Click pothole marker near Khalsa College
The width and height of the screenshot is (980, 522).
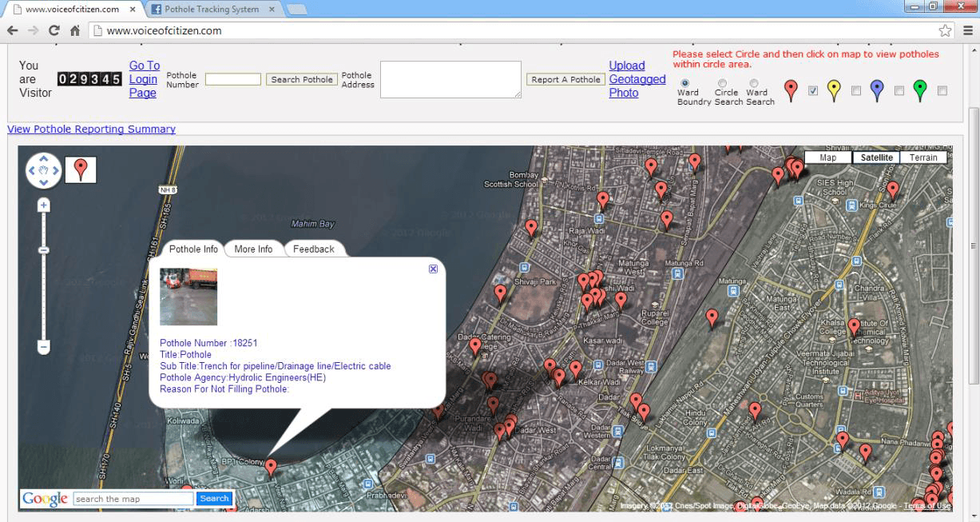853,327
